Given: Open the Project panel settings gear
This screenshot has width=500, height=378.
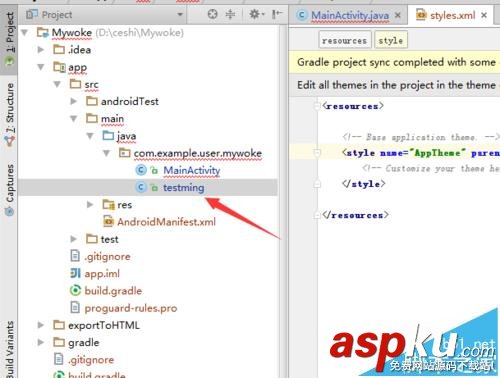Looking at the screenshot, I should click(x=256, y=14).
